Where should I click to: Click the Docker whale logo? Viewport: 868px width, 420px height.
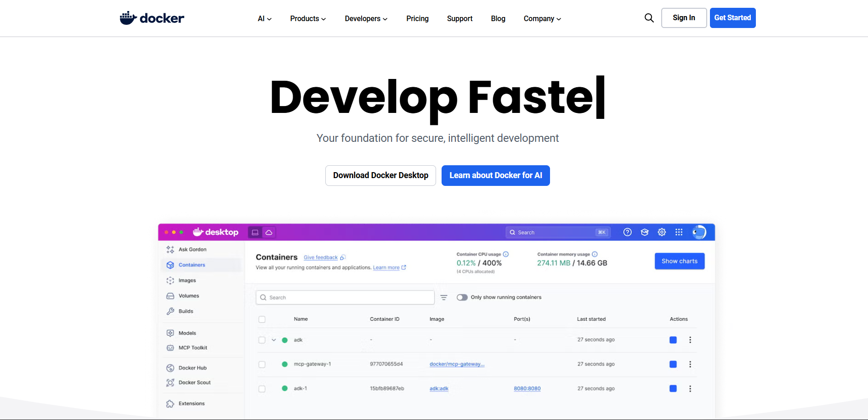coord(152,18)
